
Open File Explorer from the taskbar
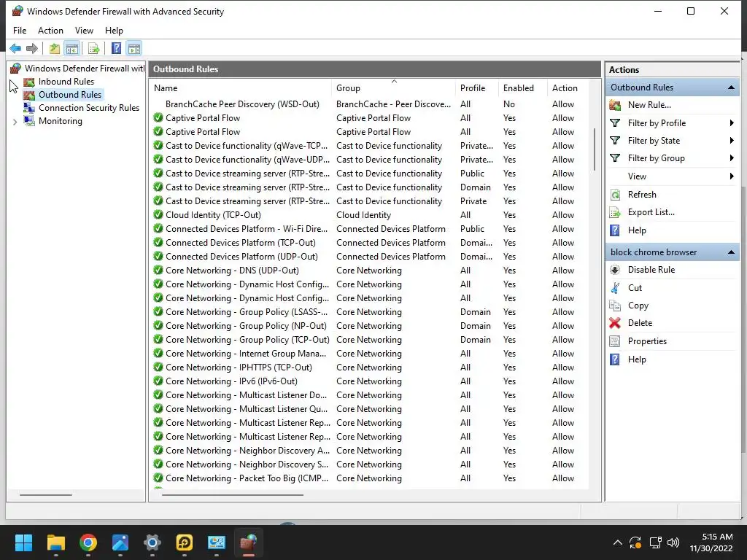(x=55, y=542)
